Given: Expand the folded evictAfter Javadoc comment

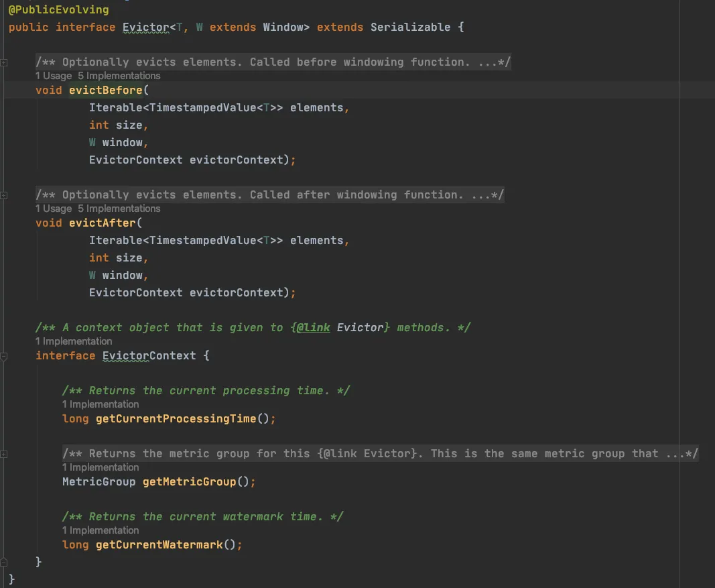Looking at the screenshot, I should click(x=4, y=195).
